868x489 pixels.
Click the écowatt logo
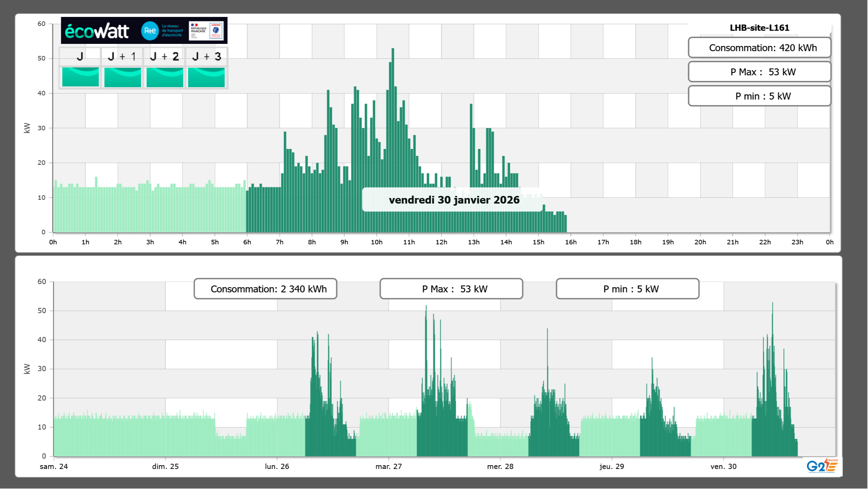pos(97,31)
